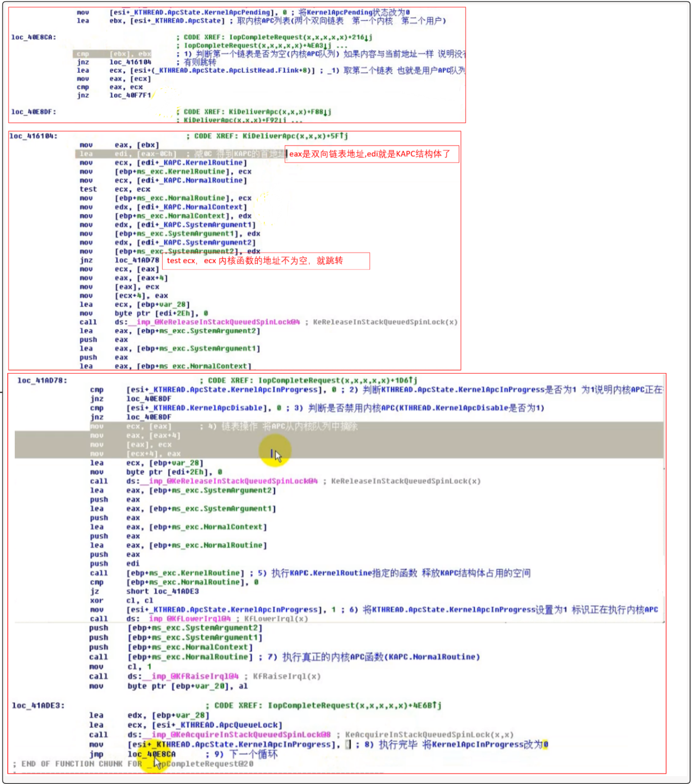This screenshot has width=696, height=784.
Task: Click 'lea edx, [ebp+var_28]' line
Action: 149,715
